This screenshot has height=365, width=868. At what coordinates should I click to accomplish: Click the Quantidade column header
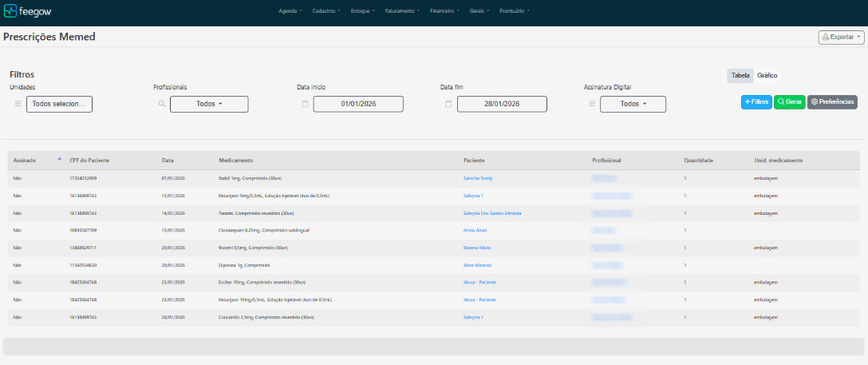coord(699,161)
